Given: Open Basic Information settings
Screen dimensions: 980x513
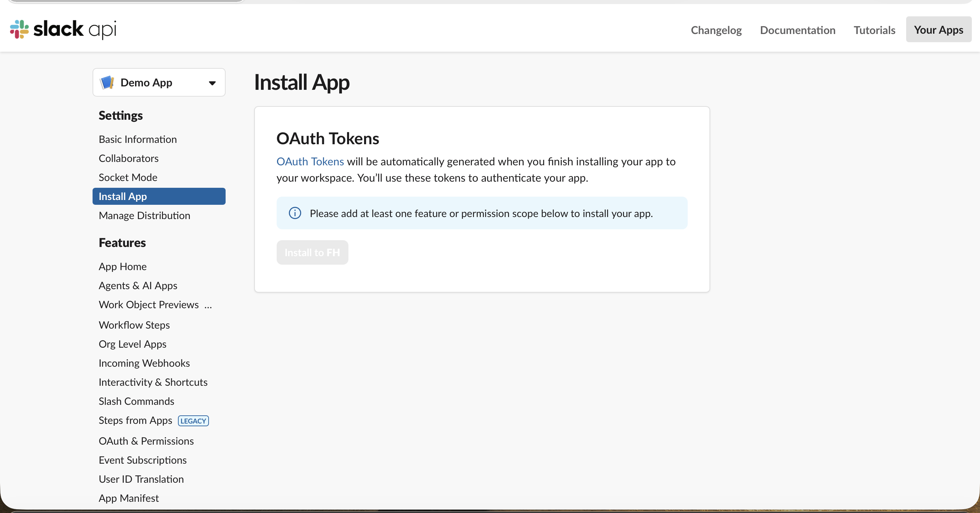Looking at the screenshot, I should [138, 139].
